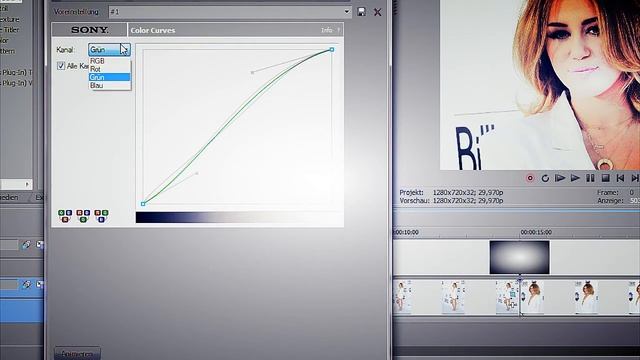640x360 pixels.
Task: Open the Kanal channel dropdown showing Grün
Action: tap(109, 50)
